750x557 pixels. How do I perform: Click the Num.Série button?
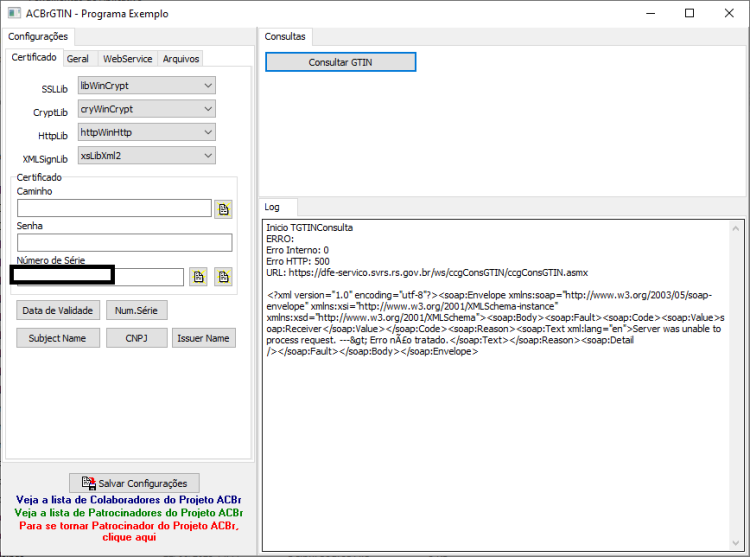(136, 310)
